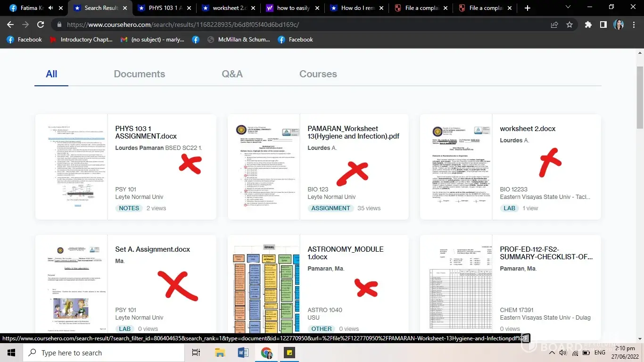The image size is (644, 362).
Task: Click the share page icon in address bar
Action: (x=554, y=25)
